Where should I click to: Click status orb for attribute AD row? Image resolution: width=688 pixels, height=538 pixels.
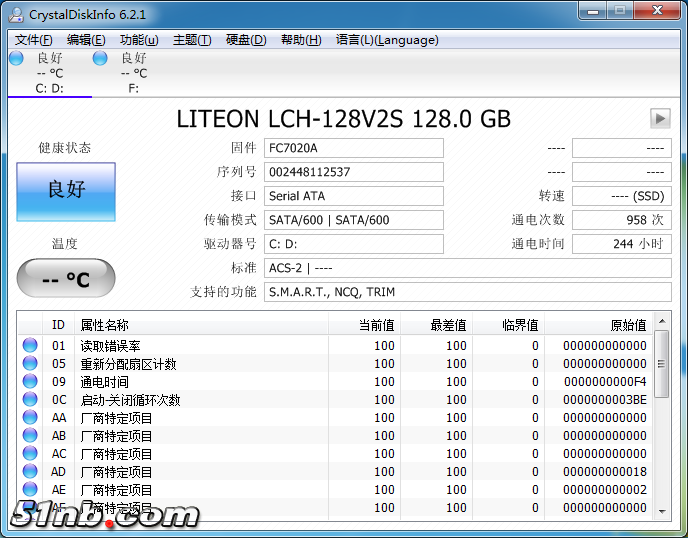(30, 472)
